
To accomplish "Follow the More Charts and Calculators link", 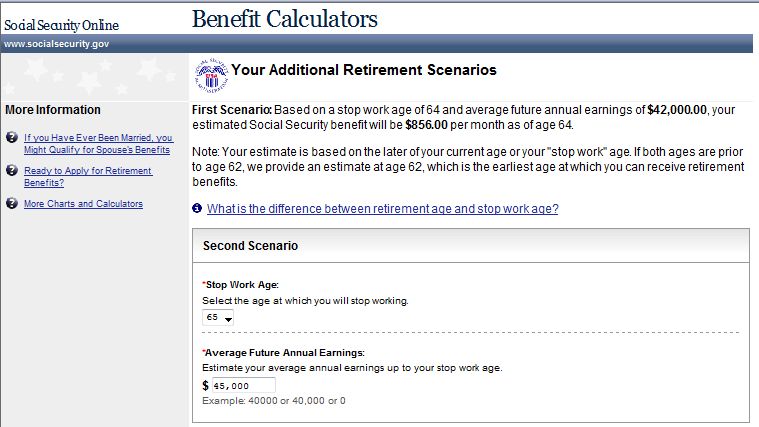I will pyautogui.click(x=83, y=204).
